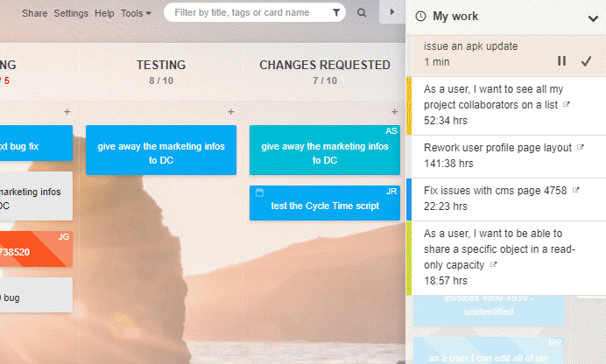Collapse the My work panel chevron
The image size is (606, 364).
[x=593, y=18]
